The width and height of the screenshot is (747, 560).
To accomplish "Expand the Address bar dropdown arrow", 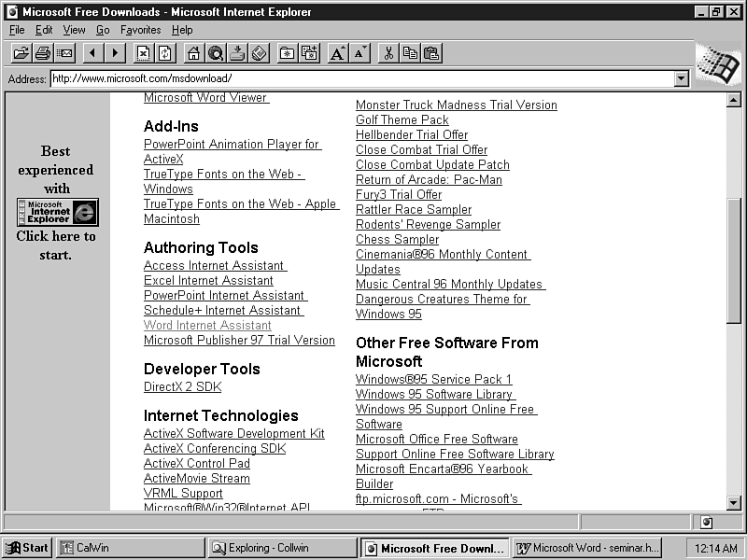I will [x=682, y=78].
